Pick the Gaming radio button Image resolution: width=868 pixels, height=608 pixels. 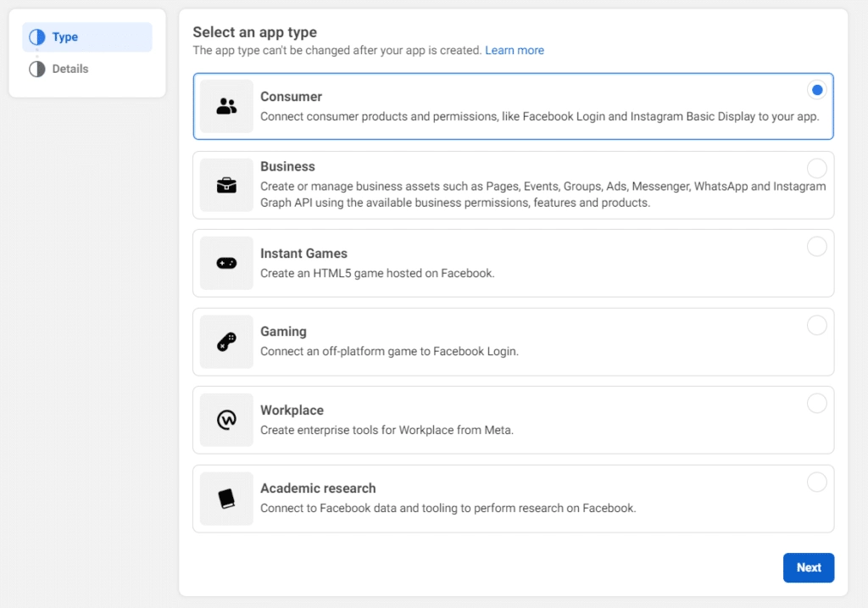click(816, 326)
